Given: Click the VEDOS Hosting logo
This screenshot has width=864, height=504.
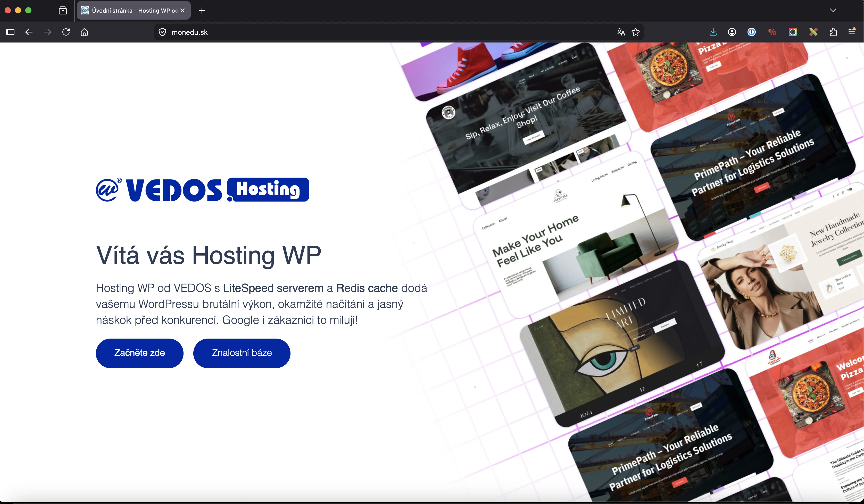Looking at the screenshot, I should click(202, 190).
